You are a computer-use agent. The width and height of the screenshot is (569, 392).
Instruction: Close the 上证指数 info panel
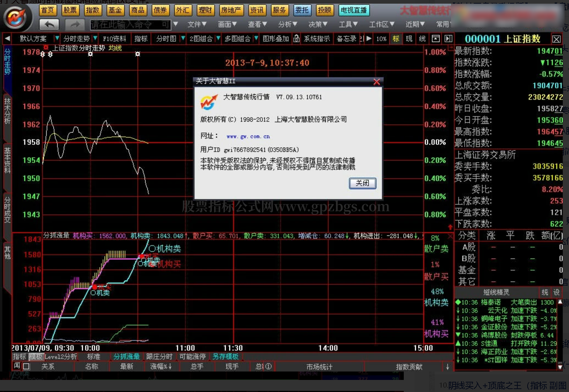coord(556,39)
